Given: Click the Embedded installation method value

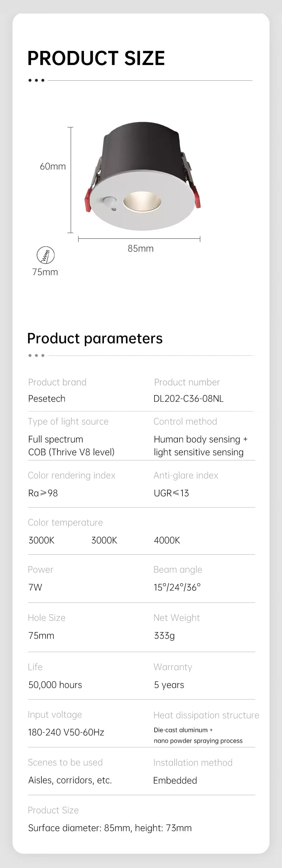Looking at the screenshot, I should (175, 781).
